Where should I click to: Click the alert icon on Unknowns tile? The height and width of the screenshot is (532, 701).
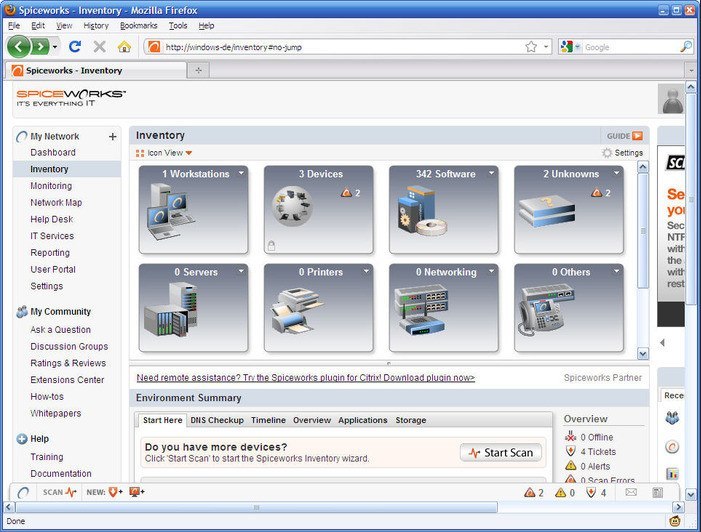[596, 193]
